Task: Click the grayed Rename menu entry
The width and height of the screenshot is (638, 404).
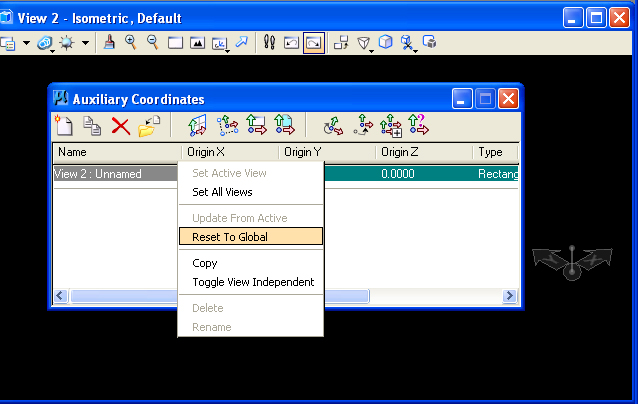Action: [251, 327]
